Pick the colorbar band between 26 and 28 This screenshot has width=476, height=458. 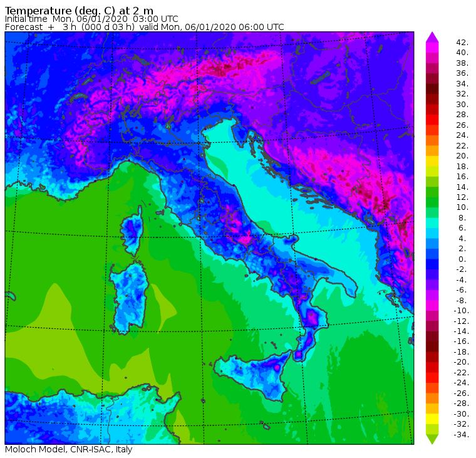tap(432, 120)
